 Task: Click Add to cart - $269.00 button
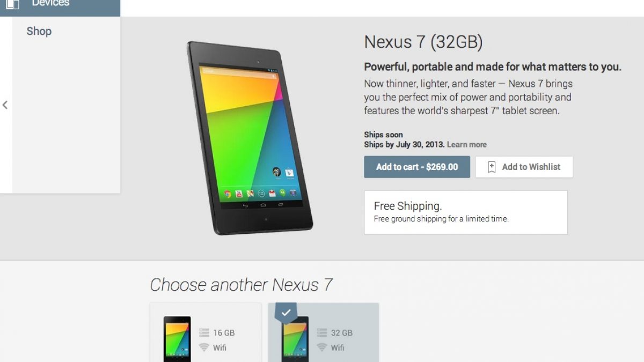coord(417,167)
